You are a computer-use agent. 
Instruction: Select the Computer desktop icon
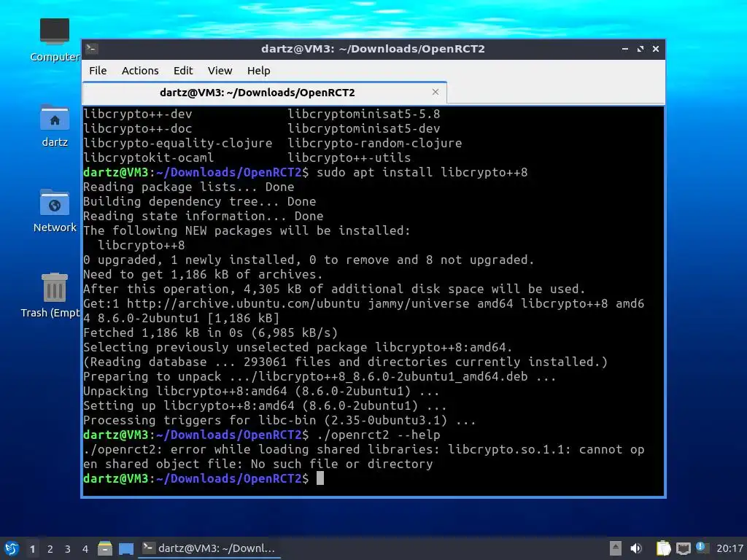tap(55, 40)
